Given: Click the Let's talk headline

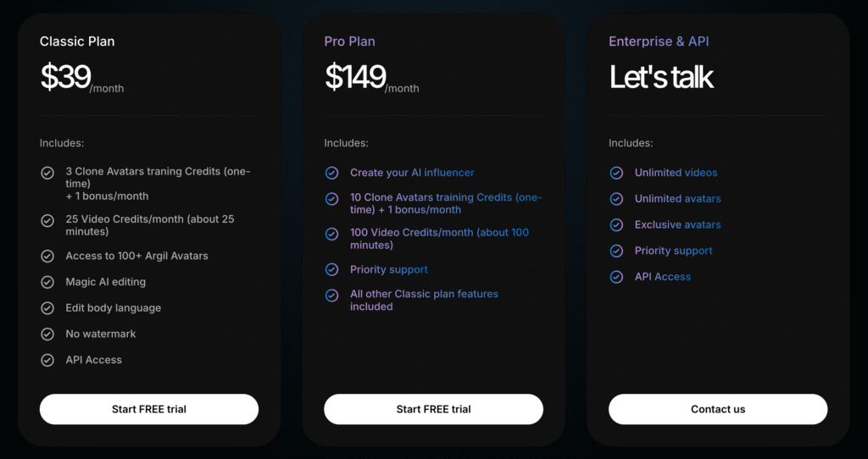Looking at the screenshot, I should pyautogui.click(x=661, y=77).
